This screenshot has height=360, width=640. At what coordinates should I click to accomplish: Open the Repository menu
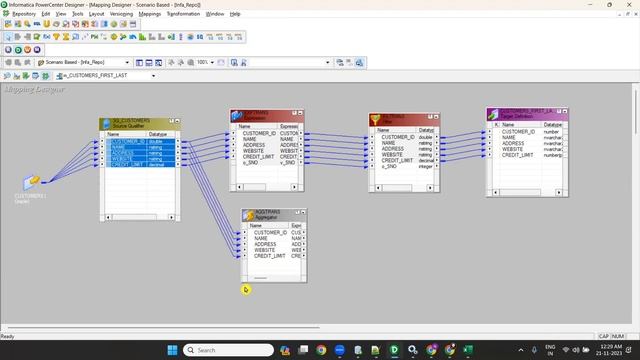click(24, 14)
